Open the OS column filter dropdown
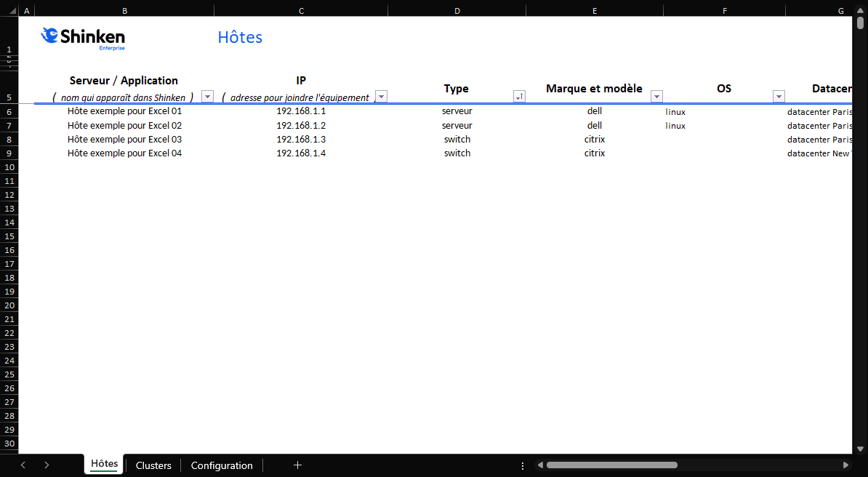Image resolution: width=868 pixels, height=477 pixels. 779,97
